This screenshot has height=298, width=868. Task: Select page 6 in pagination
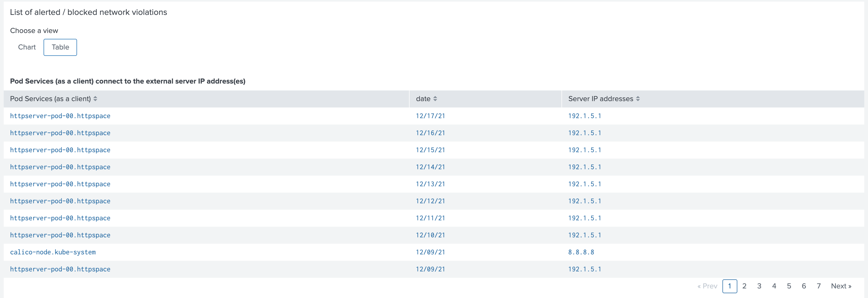(804, 286)
